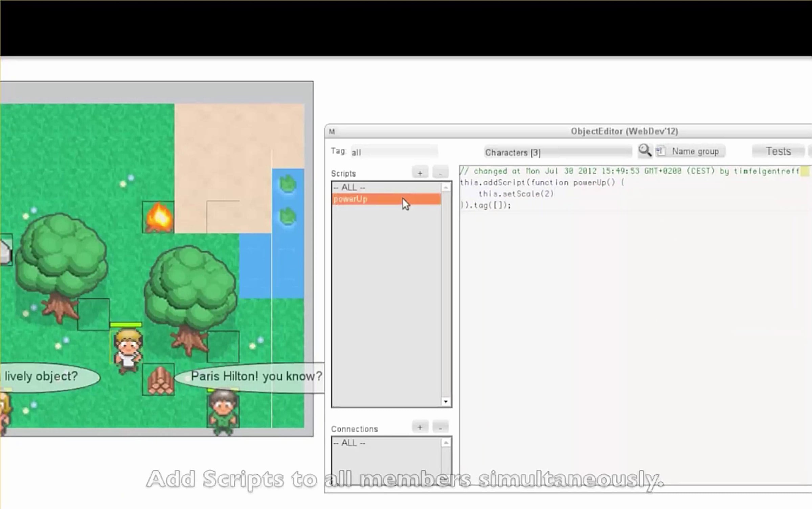This screenshot has width=812, height=509.
Task: Click the upper lily pad in water
Action: point(288,184)
